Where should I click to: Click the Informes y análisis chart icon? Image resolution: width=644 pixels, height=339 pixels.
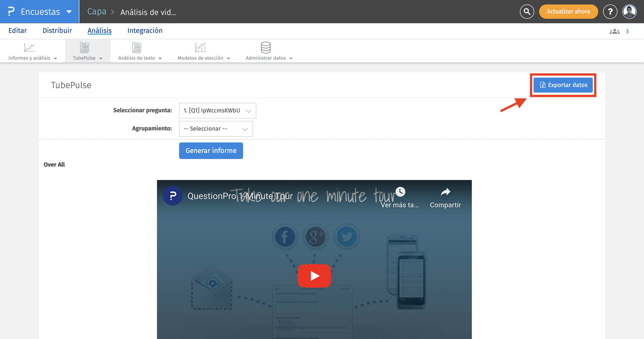tap(29, 47)
